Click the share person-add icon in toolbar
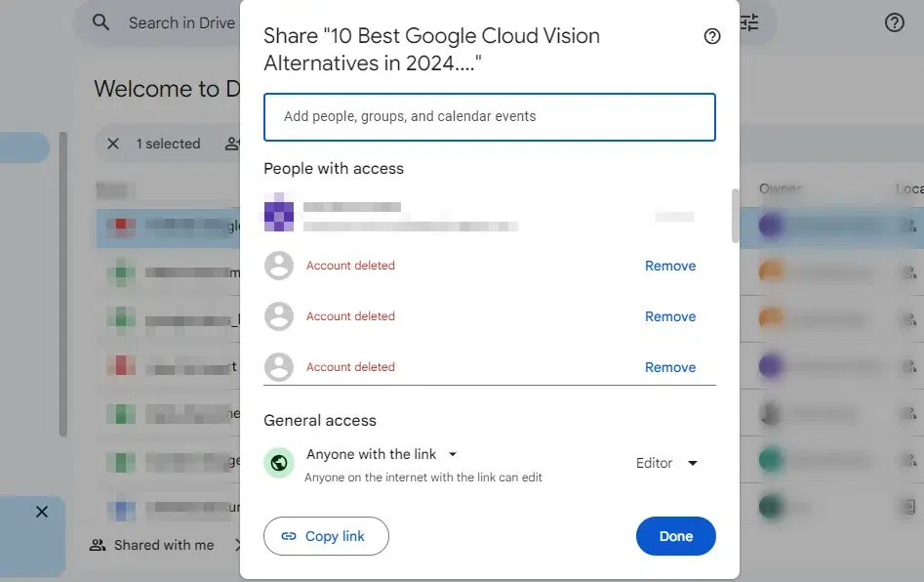 coord(232,144)
